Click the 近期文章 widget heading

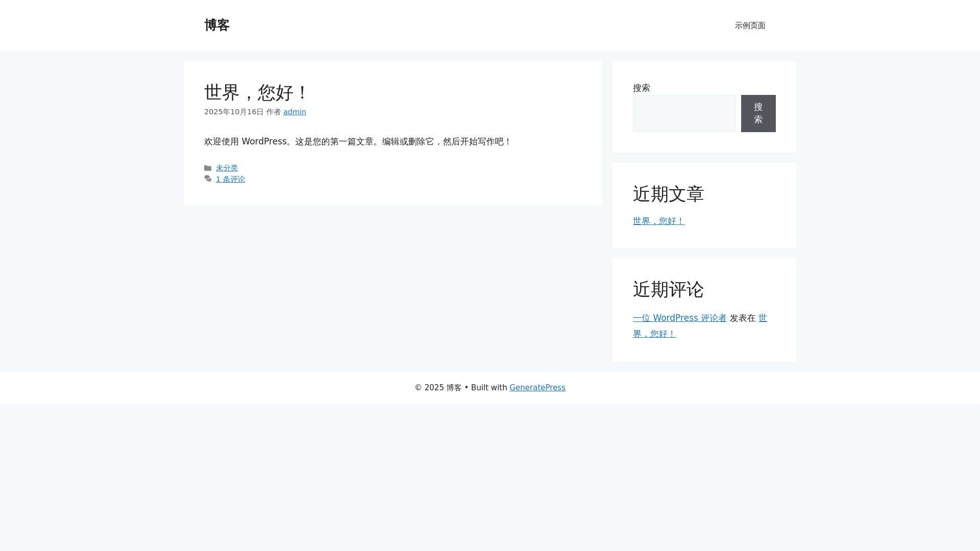[x=668, y=194]
